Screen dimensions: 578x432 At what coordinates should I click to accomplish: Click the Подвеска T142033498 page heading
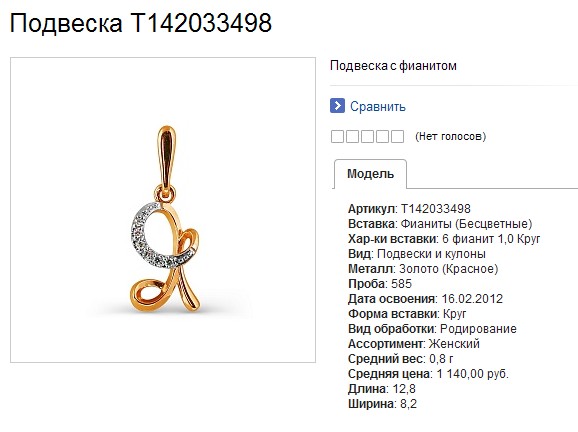(x=141, y=23)
